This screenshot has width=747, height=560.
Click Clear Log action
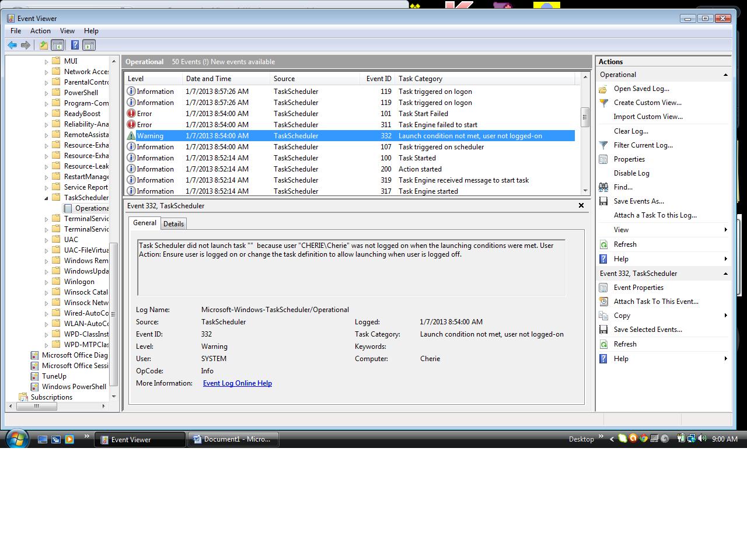coord(631,131)
